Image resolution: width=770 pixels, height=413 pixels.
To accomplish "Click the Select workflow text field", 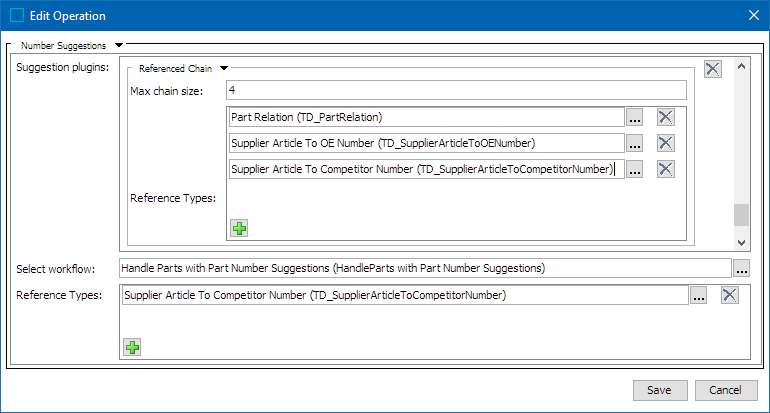I will tap(425, 268).
